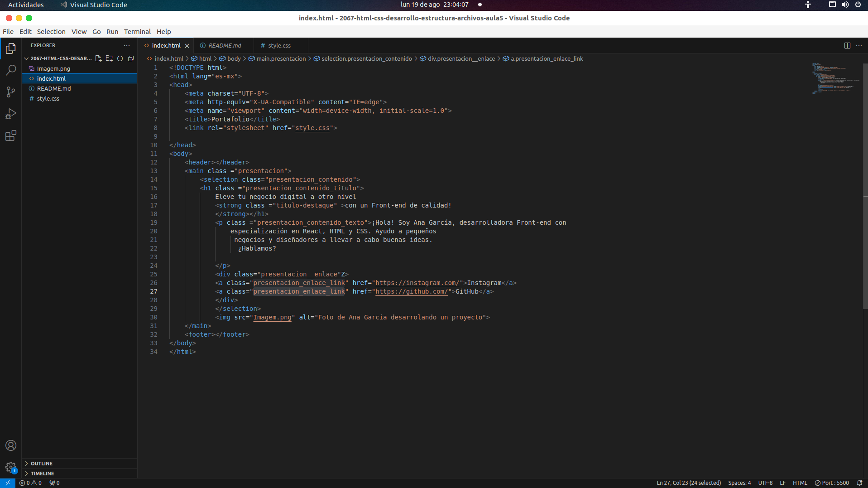Change file encoding UTF-8

point(765,483)
